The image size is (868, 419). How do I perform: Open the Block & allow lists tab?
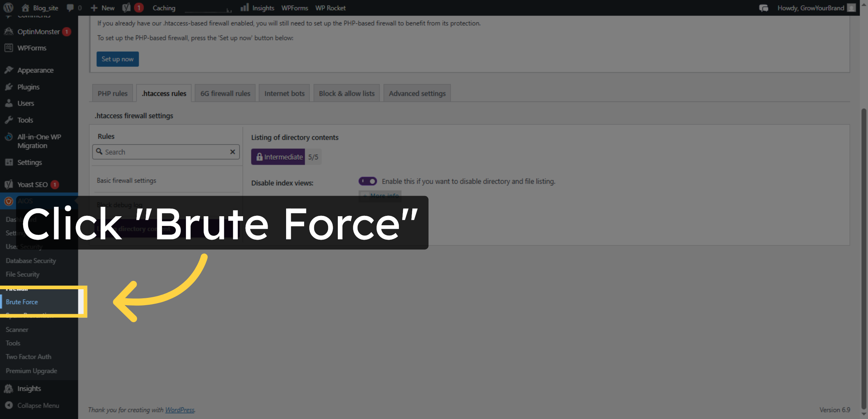tap(346, 93)
